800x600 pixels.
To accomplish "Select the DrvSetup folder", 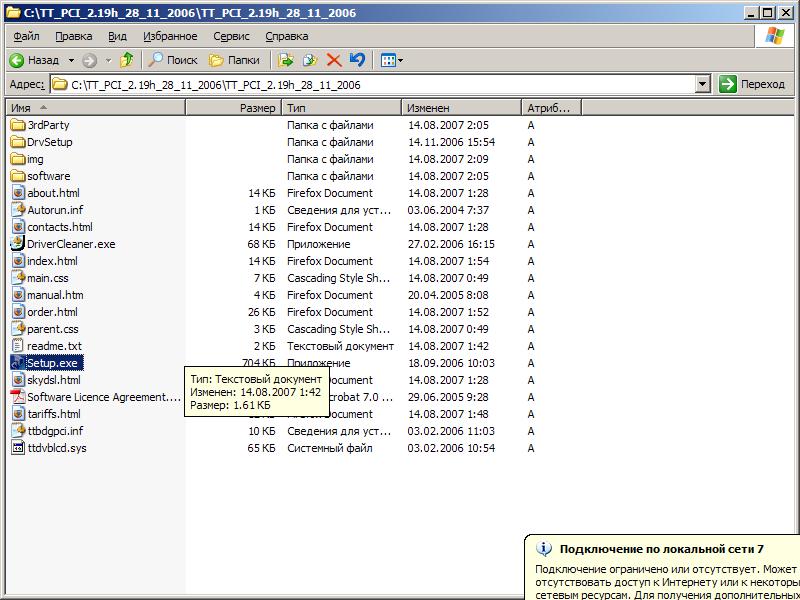I will point(42,142).
